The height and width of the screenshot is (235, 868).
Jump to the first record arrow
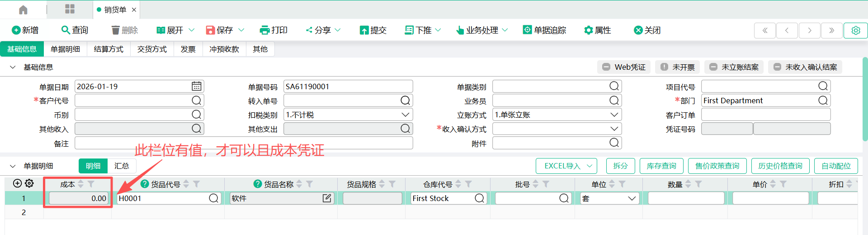point(765,30)
